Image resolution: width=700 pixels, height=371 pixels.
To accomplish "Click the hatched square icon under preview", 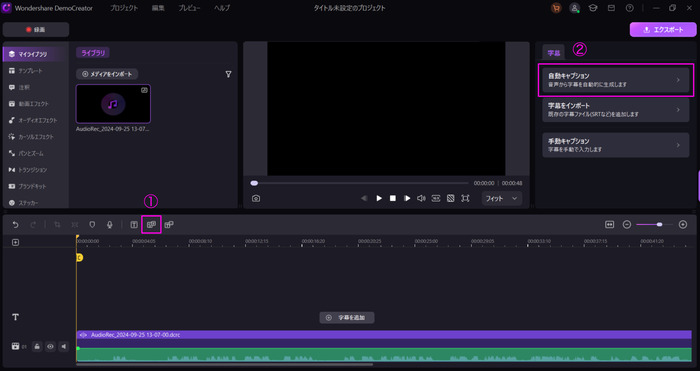I will [x=450, y=198].
